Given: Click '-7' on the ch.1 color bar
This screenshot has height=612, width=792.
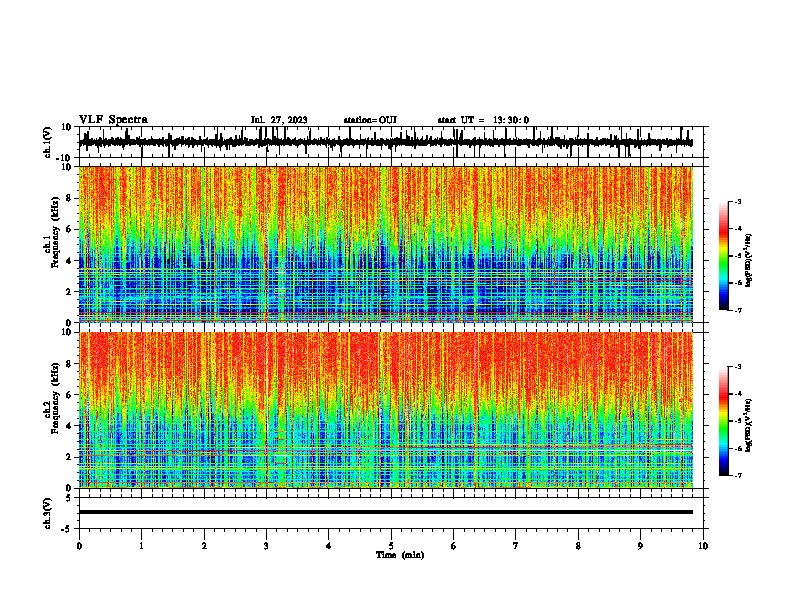Looking at the screenshot, I should click(x=738, y=310).
